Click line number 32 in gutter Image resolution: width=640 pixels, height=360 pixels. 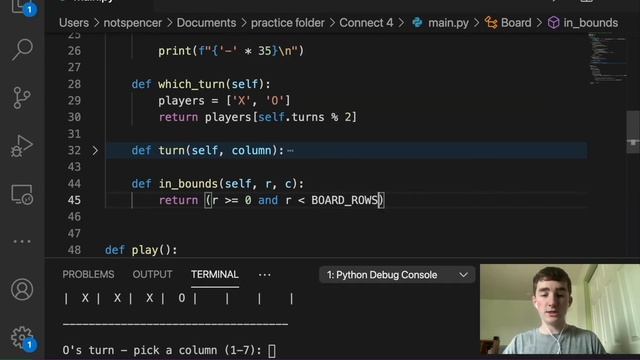pos(74,151)
